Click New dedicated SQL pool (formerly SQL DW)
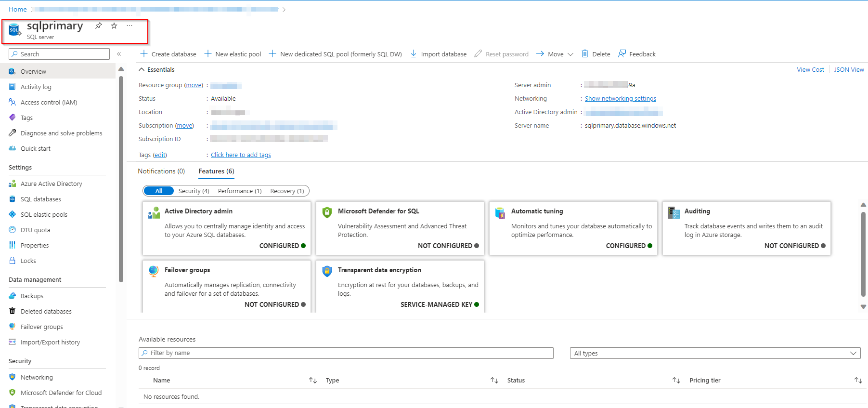868x408 pixels. 335,54
